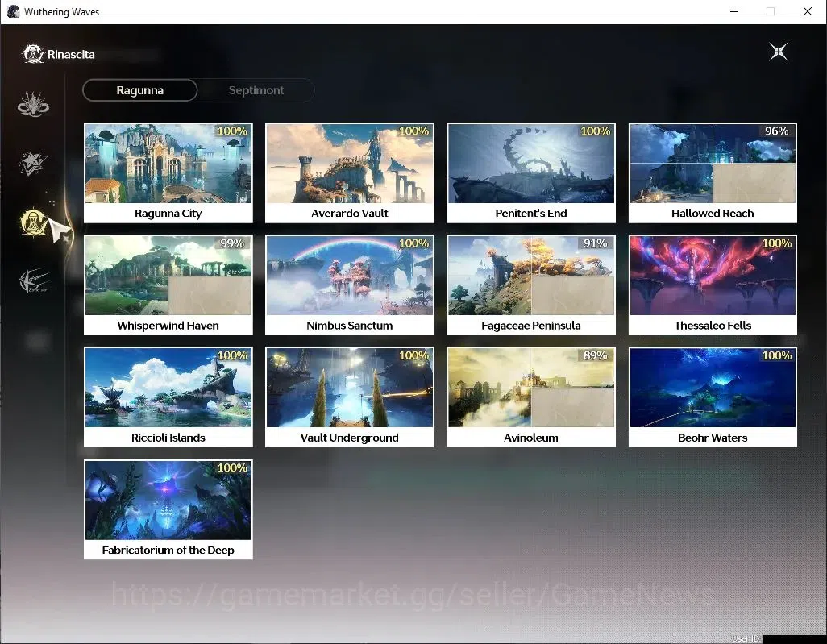Open the Beohr Waters area card
This screenshot has height=644, width=827.
[x=713, y=397]
